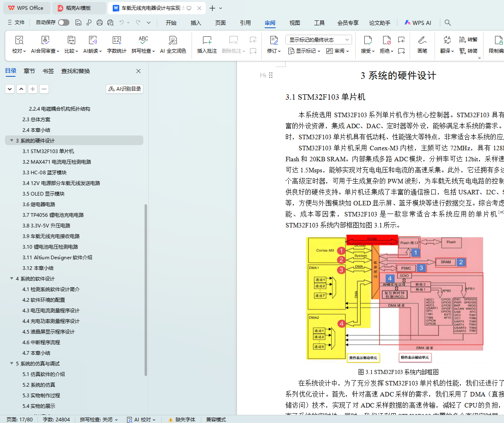The image size is (504, 423).
Task: Collapse the '4 系统的软件设计' outline section
Action: (x=11, y=278)
